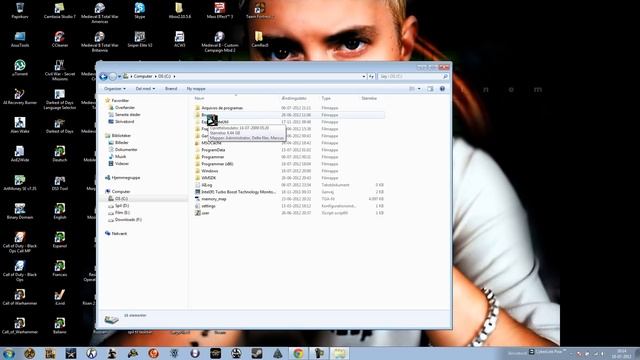Open the AsusTools desktop icon
This screenshot has width=640, height=360.
(x=20, y=39)
